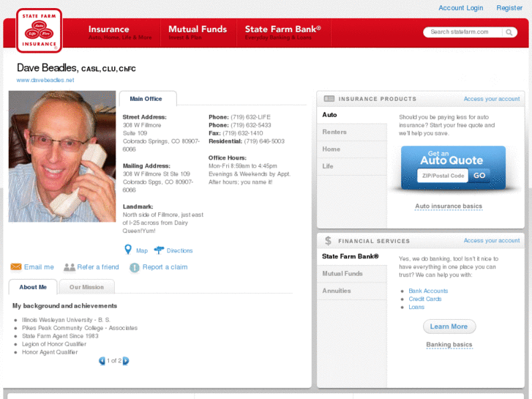Click the fax number (719) 632-1410
Image resolution: width=532 pixels, height=399 pixels.
click(243, 133)
